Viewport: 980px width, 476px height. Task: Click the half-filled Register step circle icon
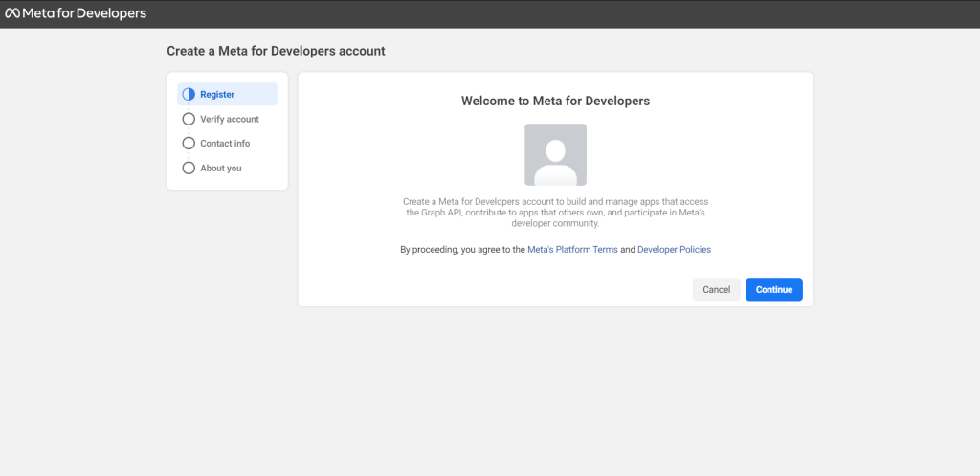[189, 95]
